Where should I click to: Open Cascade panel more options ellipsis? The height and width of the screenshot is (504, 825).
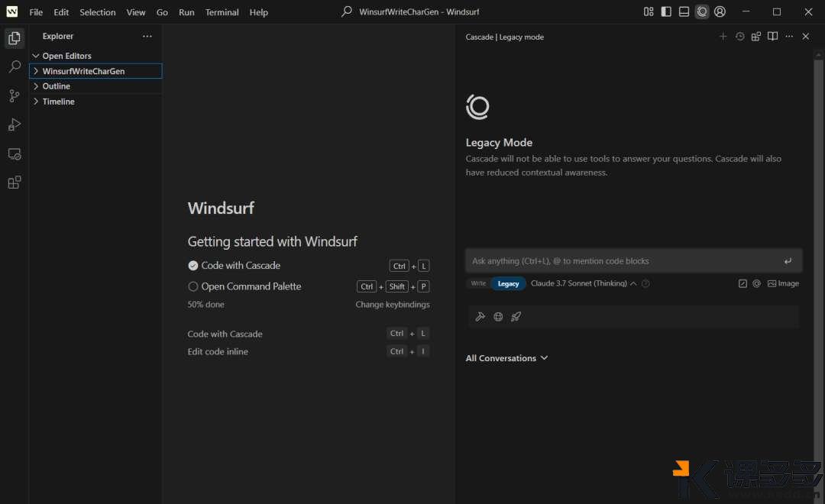(789, 37)
